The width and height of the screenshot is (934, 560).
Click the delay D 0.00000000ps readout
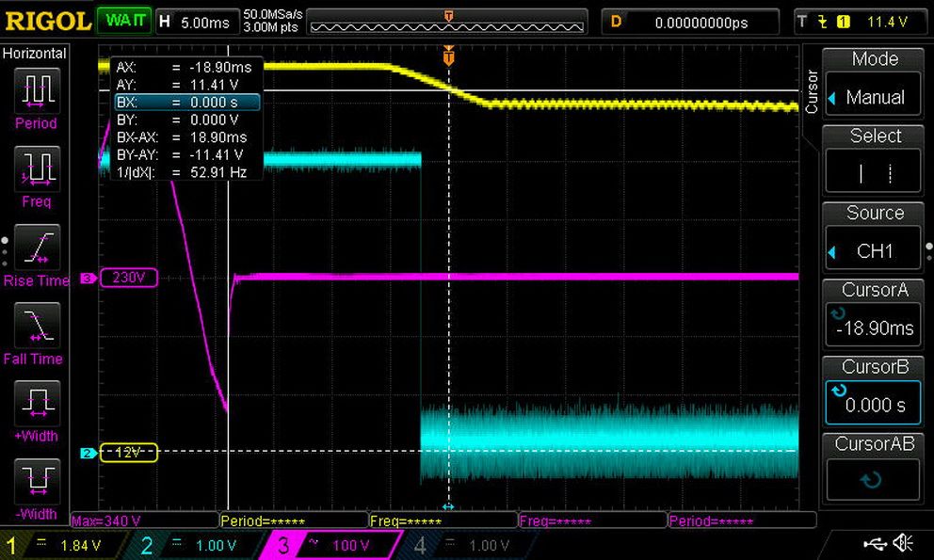(690, 23)
